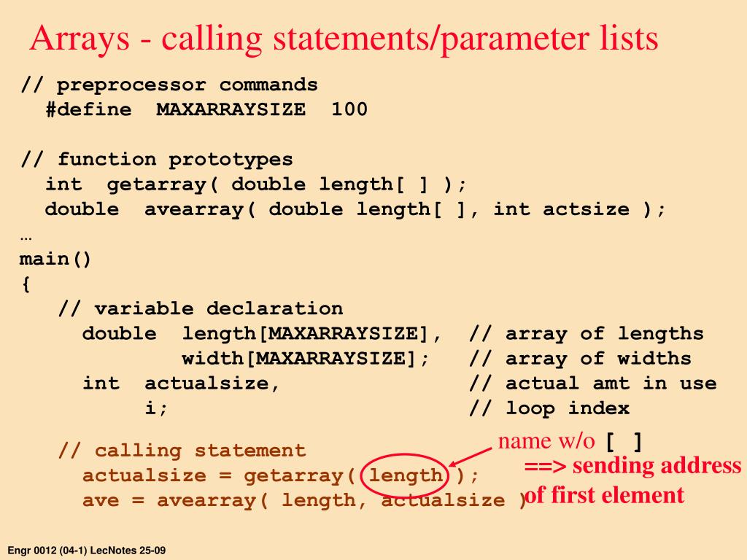Click the footer 'Engr 0012 (04-1) LecNotes 25-09'
This screenshot has height=560, width=747.
click(x=87, y=551)
